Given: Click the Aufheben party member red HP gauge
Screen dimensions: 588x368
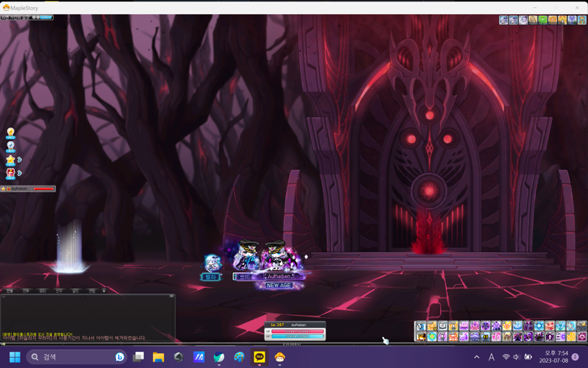Looking at the screenshot, I should [x=43, y=189].
